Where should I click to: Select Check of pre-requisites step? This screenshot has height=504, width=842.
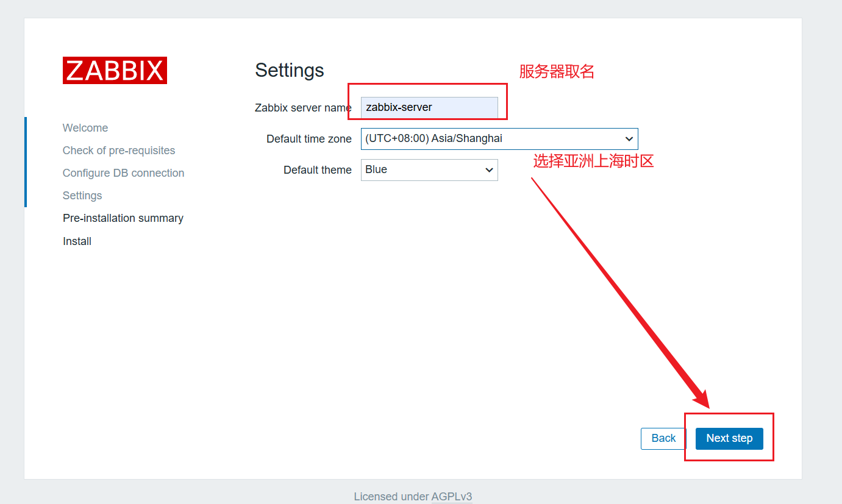[x=119, y=151]
